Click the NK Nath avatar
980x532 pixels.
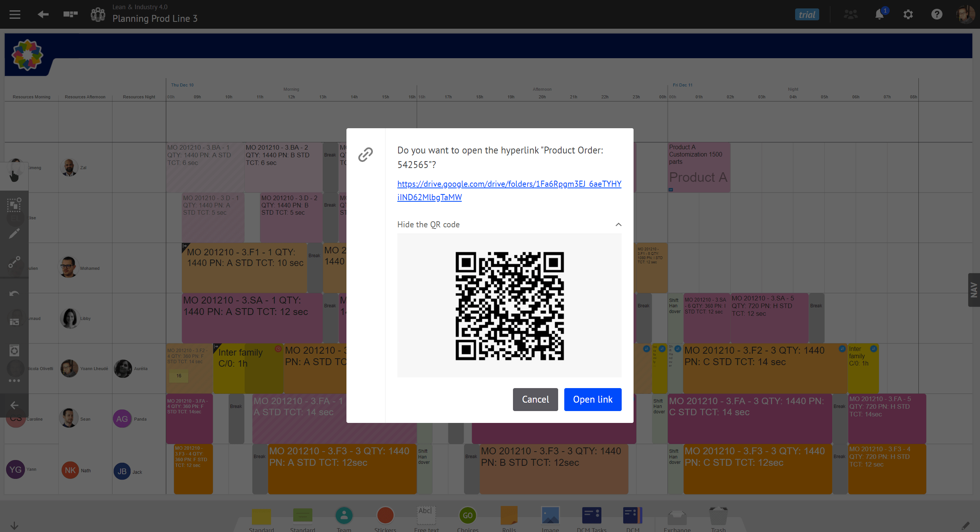[x=70, y=470]
